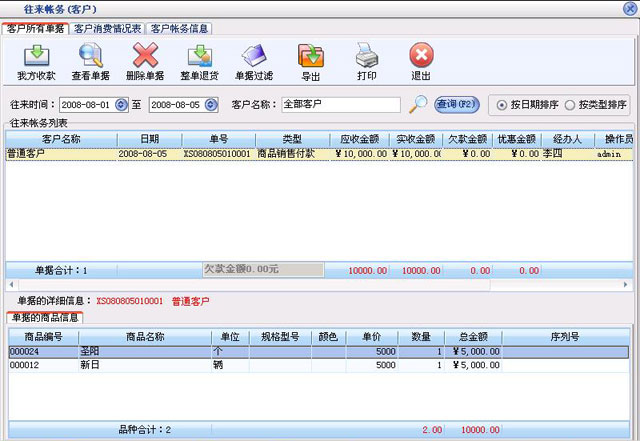Click the 退出 exit icon
Screen dimensions: 640x441
(421, 55)
